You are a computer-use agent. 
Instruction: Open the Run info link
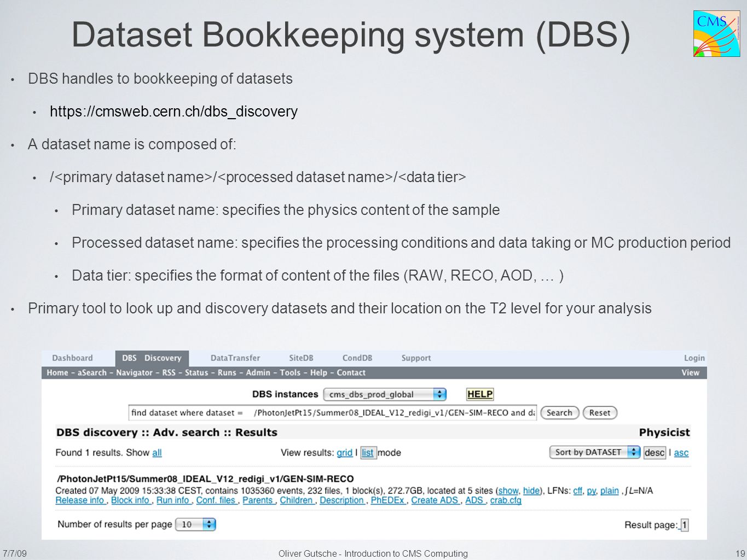click(173, 500)
